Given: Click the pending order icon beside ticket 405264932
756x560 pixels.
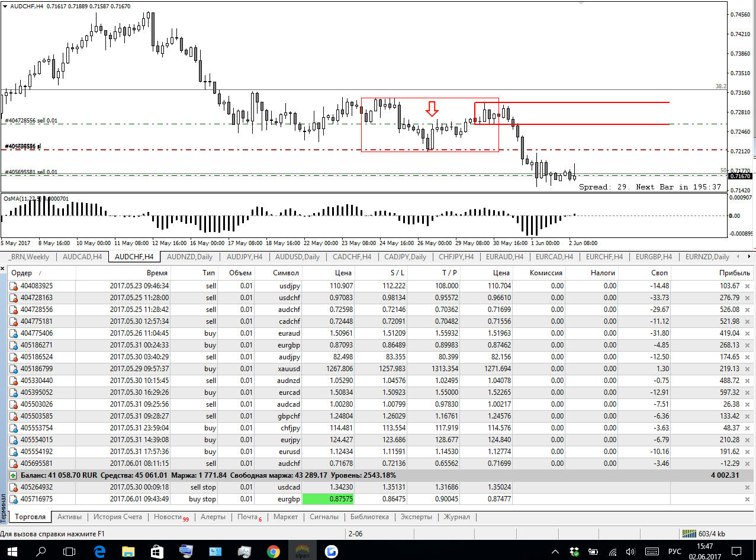Looking at the screenshot, I should pyautogui.click(x=14, y=487).
